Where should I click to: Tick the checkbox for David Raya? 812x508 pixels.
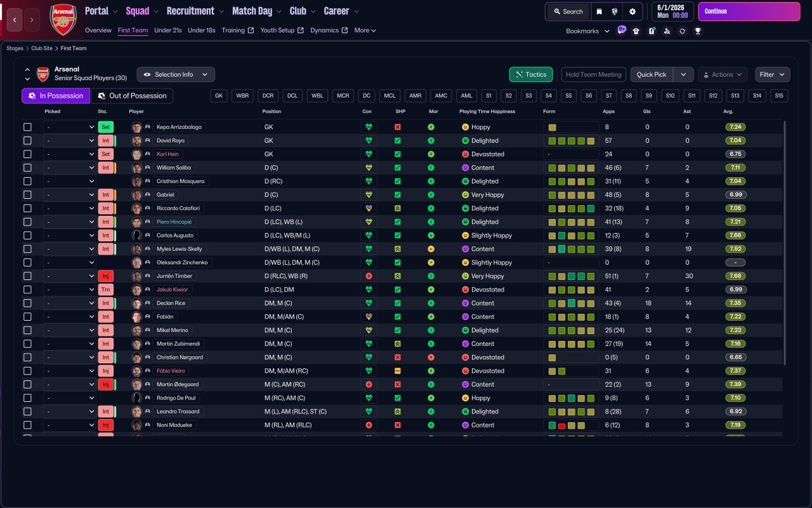click(x=27, y=140)
